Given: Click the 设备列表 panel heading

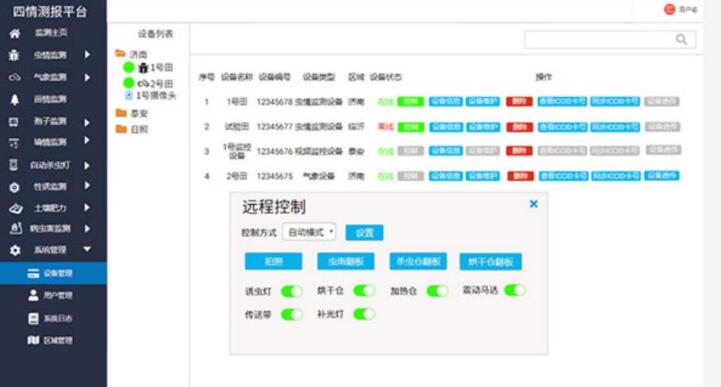Looking at the screenshot, I should [x=155, y=34].
